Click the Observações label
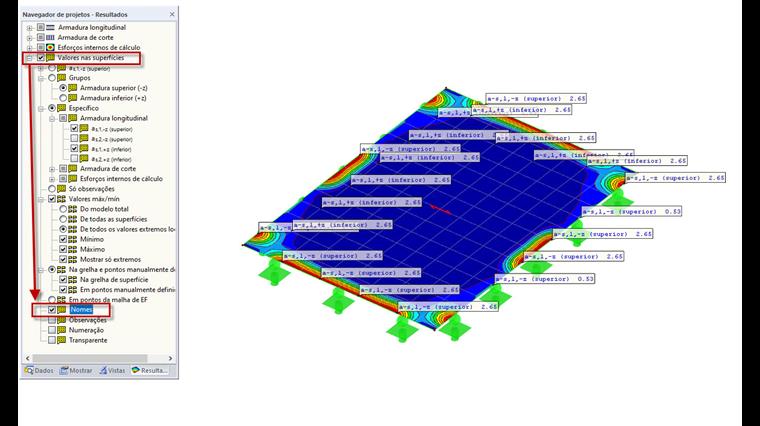This screenshot has height=426, width=760. tap(88, 320)
